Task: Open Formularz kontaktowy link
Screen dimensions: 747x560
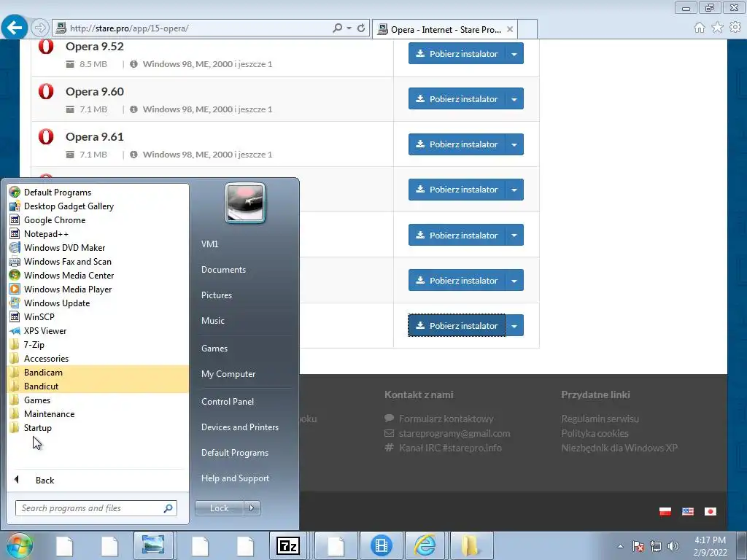Action: click(x=446, y=419)
